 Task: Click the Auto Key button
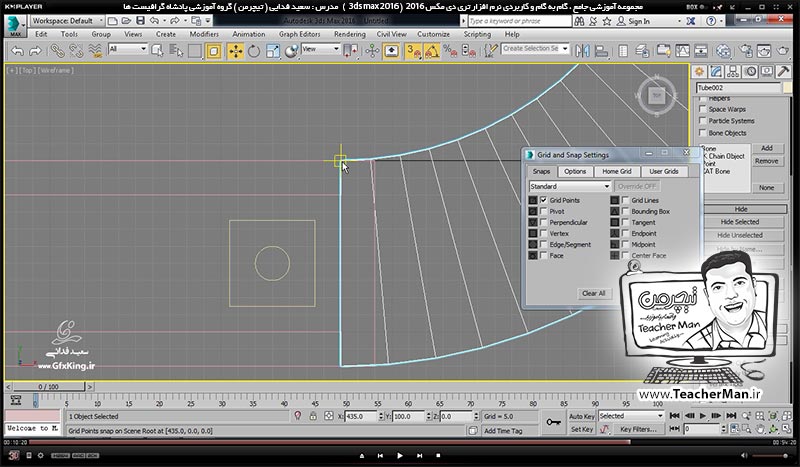(581, 416)
